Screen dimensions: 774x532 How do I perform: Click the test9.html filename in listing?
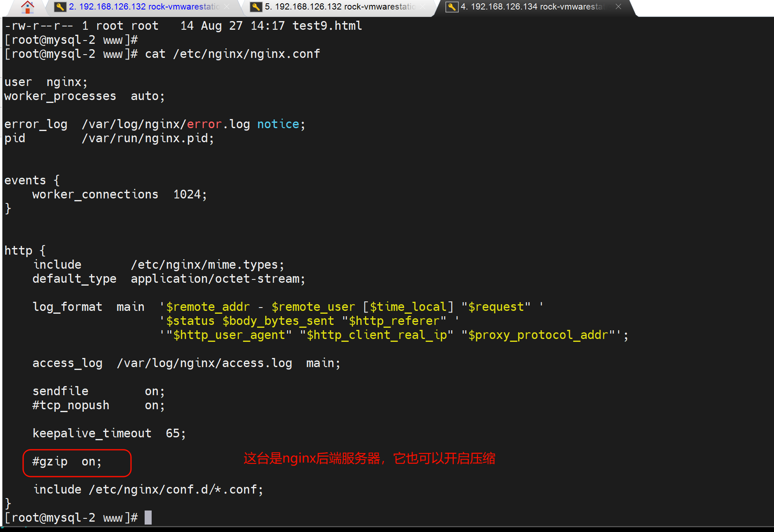point(327,26)
